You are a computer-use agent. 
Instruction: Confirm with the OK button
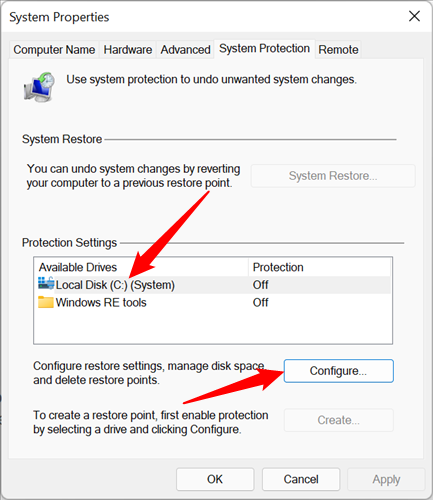(215, 479)
